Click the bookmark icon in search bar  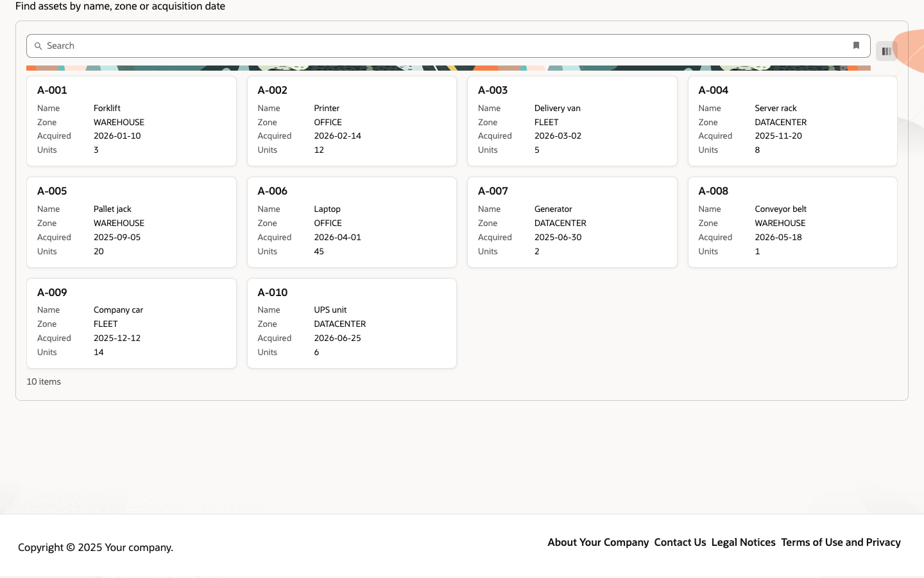pos(856,46)
